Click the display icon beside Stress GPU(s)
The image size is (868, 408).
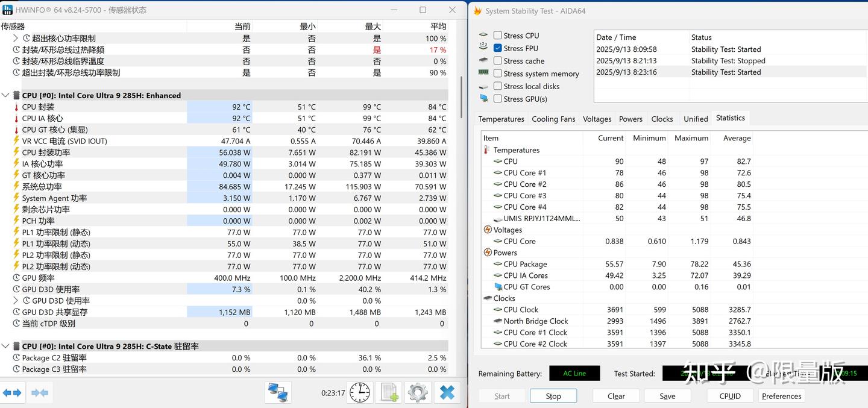pos(483,98)
